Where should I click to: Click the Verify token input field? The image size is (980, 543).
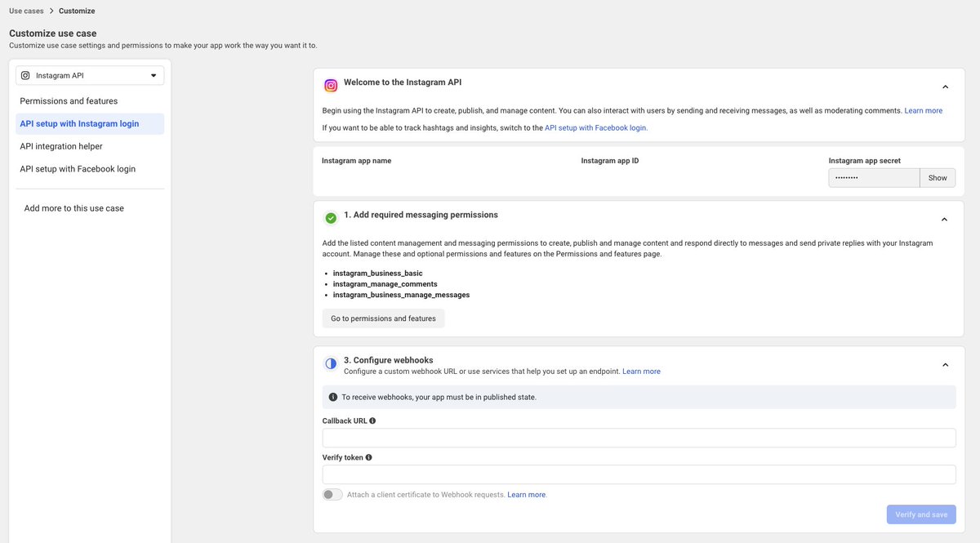tap(639, 474)
